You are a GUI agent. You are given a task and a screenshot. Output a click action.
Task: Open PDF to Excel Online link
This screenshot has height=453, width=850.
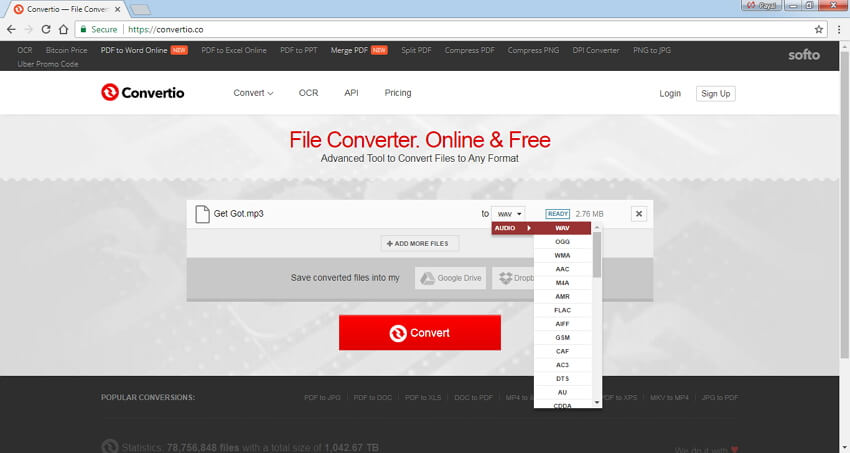(234, 50)
